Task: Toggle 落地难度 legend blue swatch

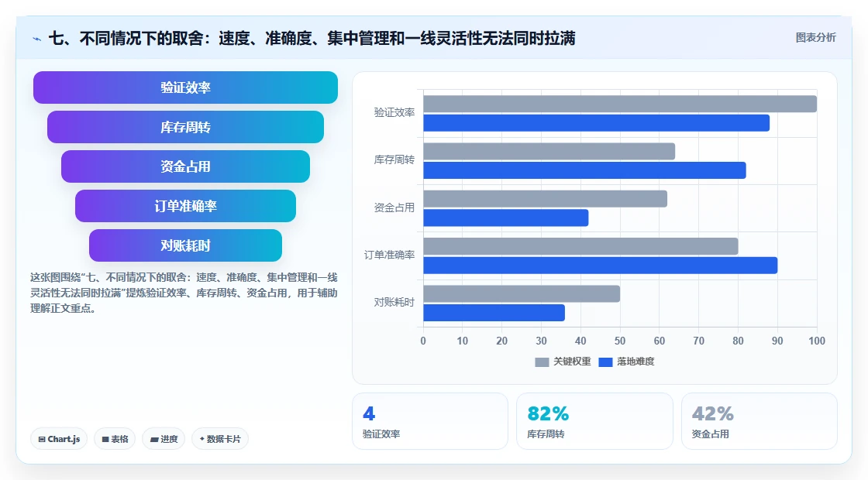Action: coord(605,362)
